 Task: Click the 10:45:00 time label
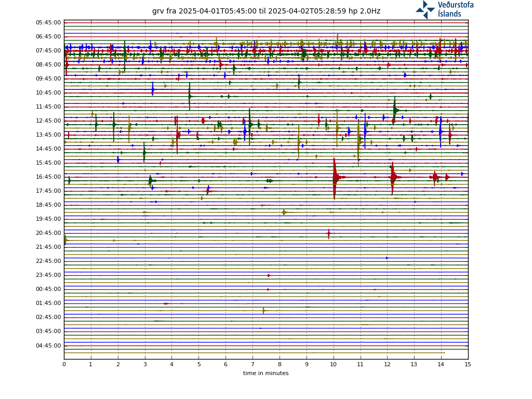48,92
